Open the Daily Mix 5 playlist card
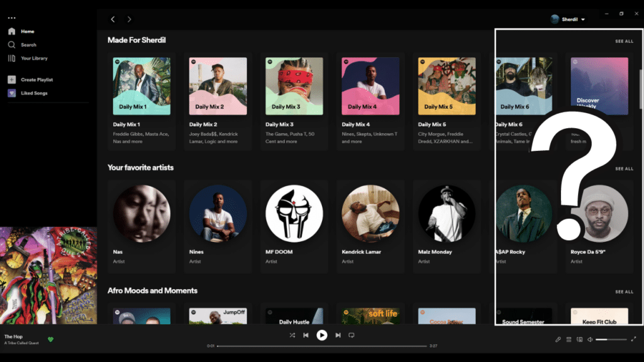The image size is (644, 362). (447, 101)
